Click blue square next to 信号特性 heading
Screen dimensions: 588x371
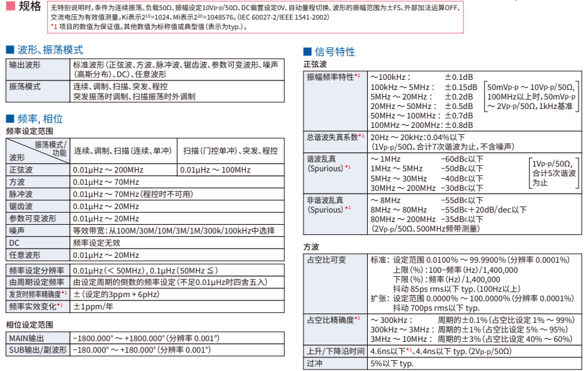(308, 52)
